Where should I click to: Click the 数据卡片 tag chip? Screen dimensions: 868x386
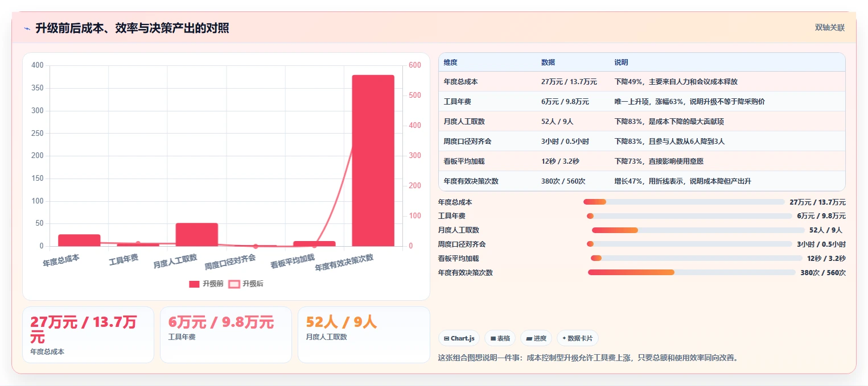point(578,338)
